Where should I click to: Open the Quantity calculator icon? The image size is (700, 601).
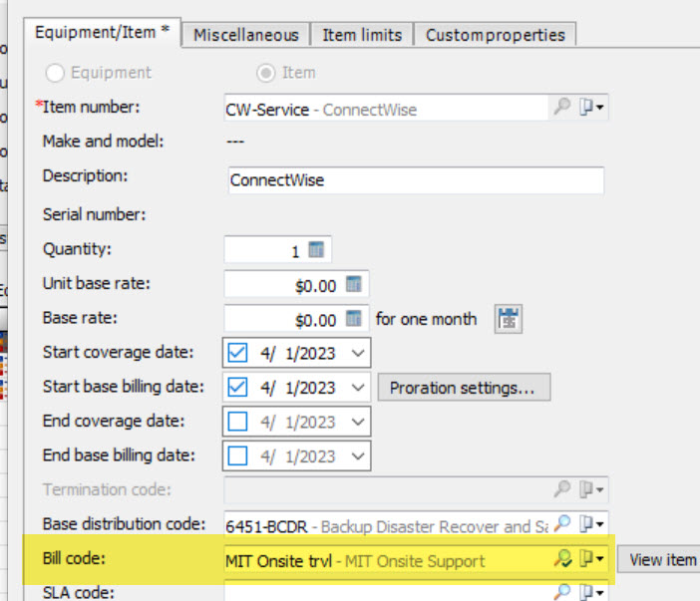[x=316, y=249]
